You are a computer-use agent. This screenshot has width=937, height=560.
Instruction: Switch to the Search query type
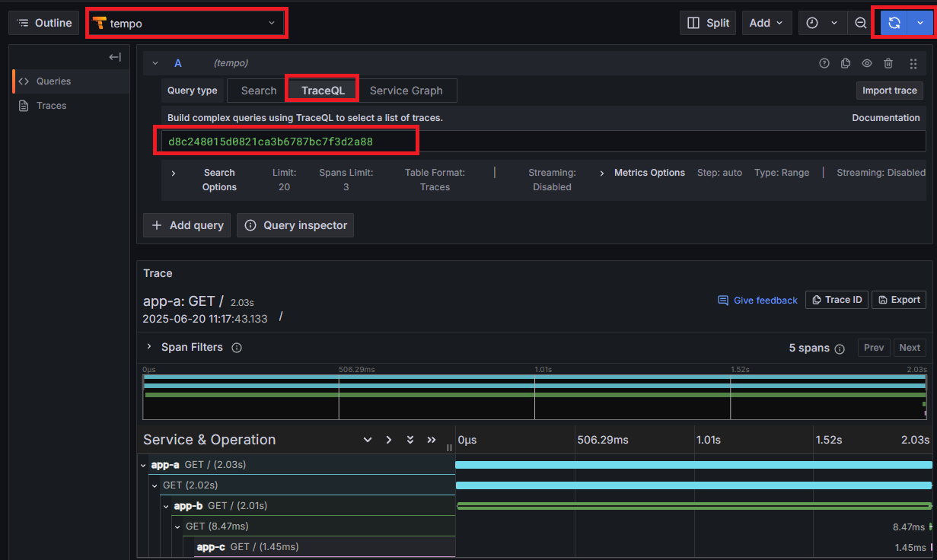click(259, 91)
